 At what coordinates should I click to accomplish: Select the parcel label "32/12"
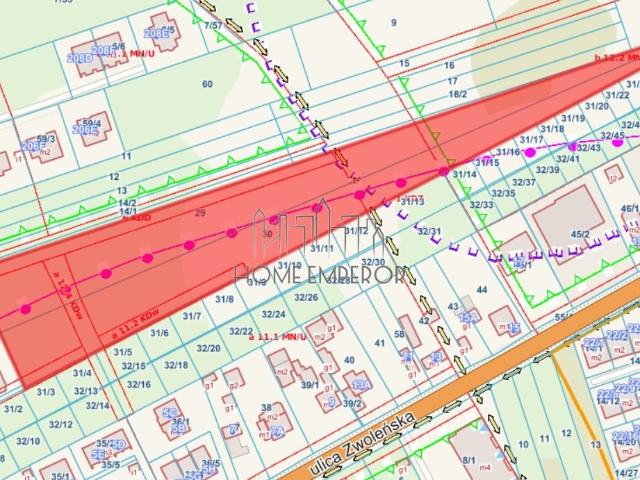60,424
